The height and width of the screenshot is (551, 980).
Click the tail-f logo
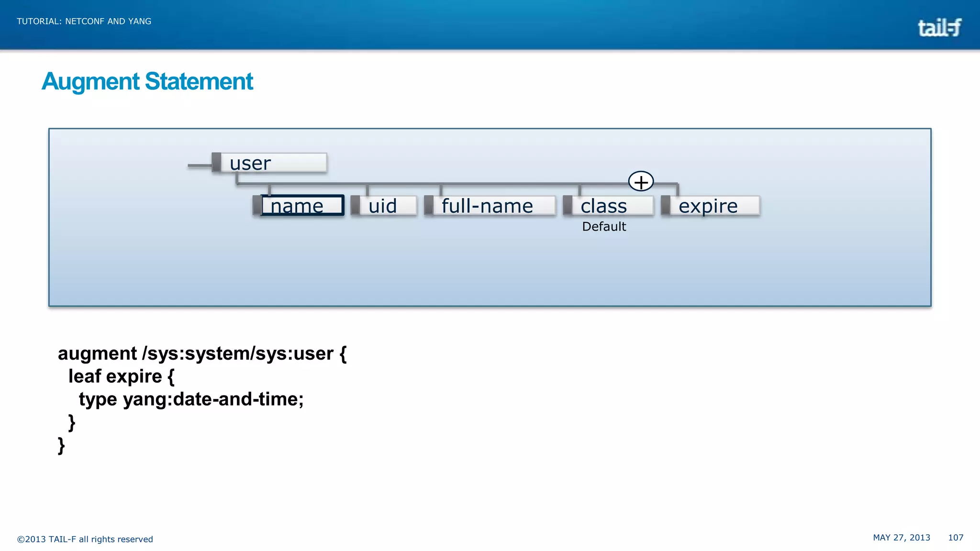(x=939, y=28)
